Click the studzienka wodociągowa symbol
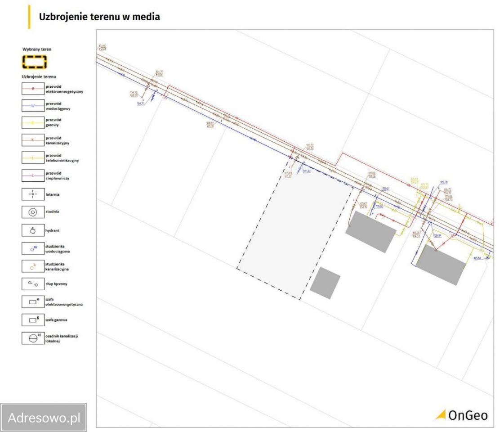504x432 pixels. tap(33, 248)
